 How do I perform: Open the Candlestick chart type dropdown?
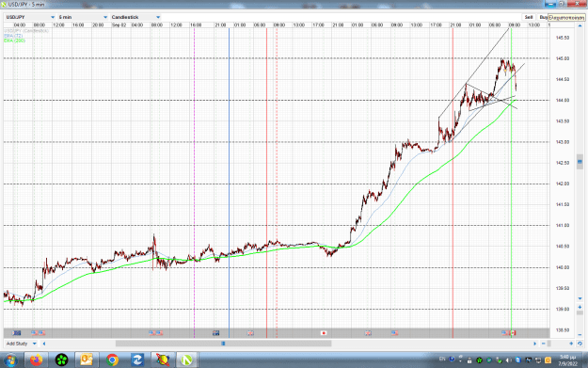click(135, 17)
